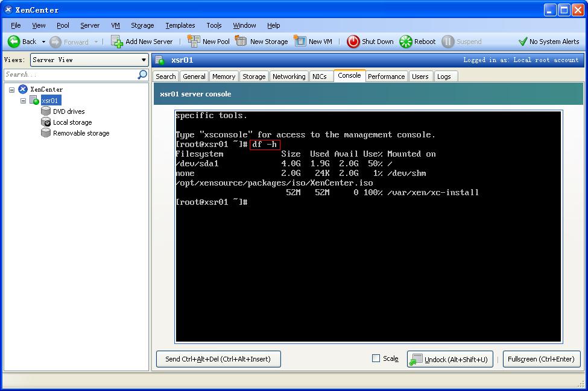The height and width of the screenshot is (391, 588).
Task: Click the Forward navigation icon
Action: click(x=55, y=42)
